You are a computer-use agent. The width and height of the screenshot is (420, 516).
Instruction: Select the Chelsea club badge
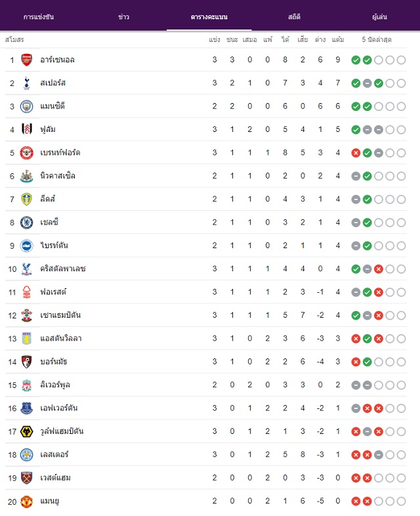[x=27, y=223]
